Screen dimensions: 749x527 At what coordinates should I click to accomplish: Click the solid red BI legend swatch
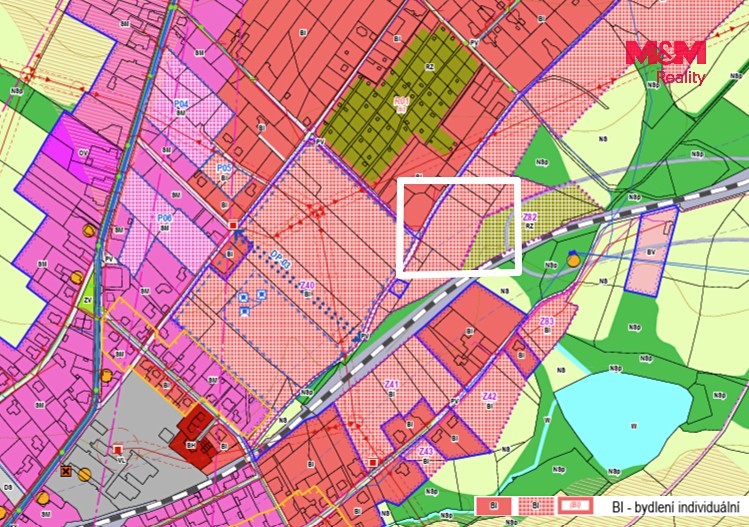point(493,505)
